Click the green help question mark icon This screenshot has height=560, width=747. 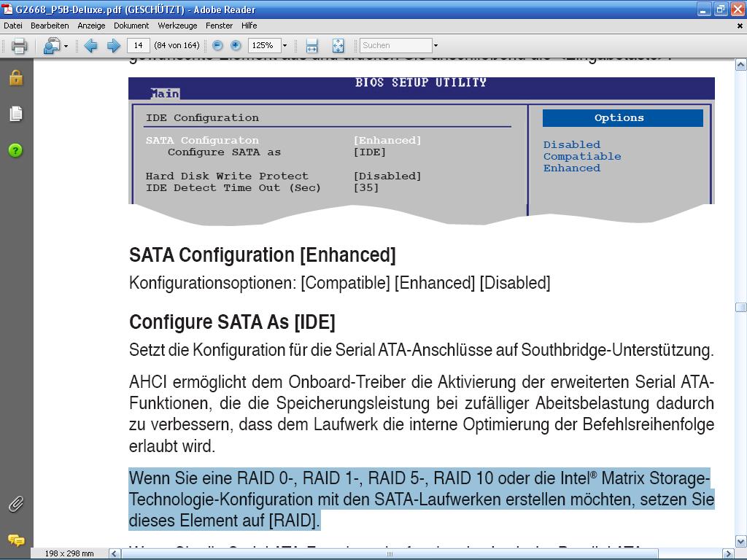[x=16, y=150]
